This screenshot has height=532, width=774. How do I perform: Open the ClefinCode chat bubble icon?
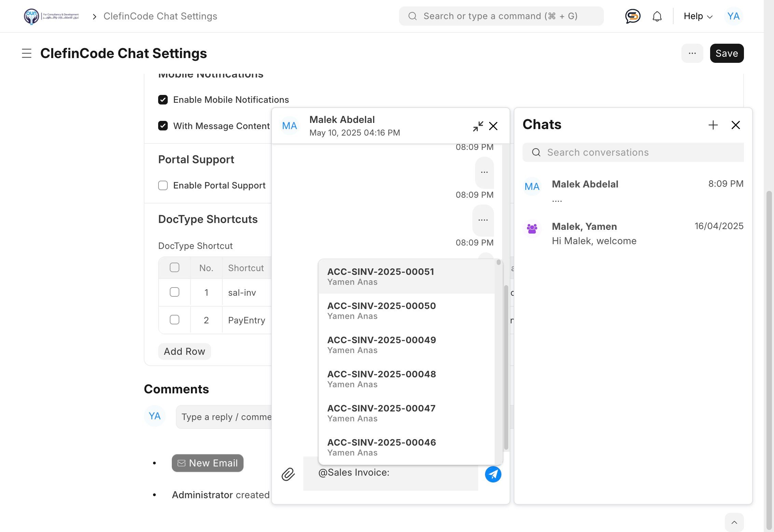click(632, 16)
